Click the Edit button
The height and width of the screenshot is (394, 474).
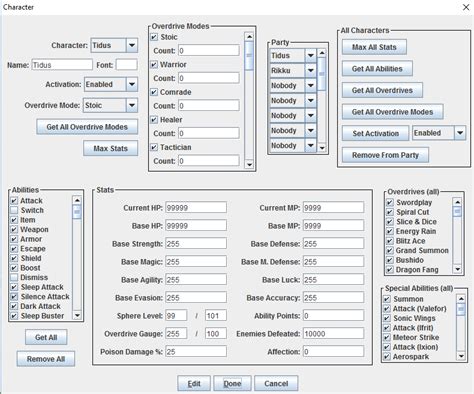click(x=194, y=384)
